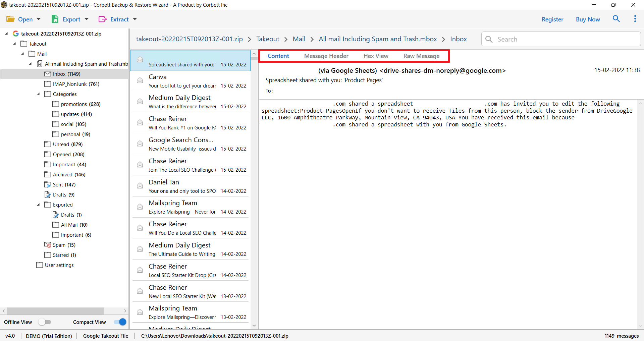Click Mail in the breadcrumb path
The width and height of the screenshot is (644, 341).
click(x=299, y=39)
